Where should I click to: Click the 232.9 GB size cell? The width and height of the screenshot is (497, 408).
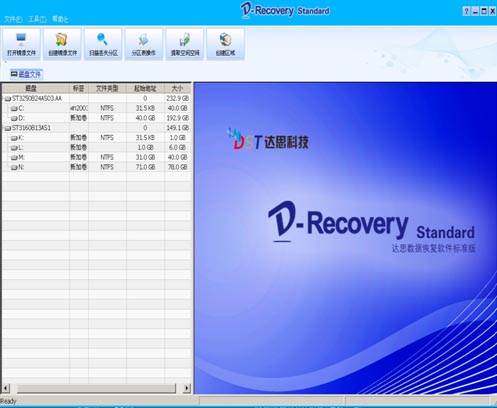click(178, 98)
